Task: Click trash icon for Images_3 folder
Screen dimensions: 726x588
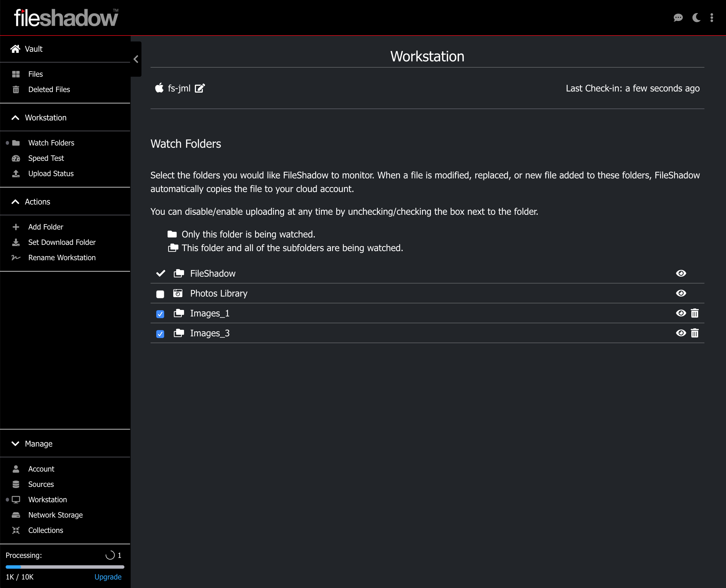Action: click(694, 333)
